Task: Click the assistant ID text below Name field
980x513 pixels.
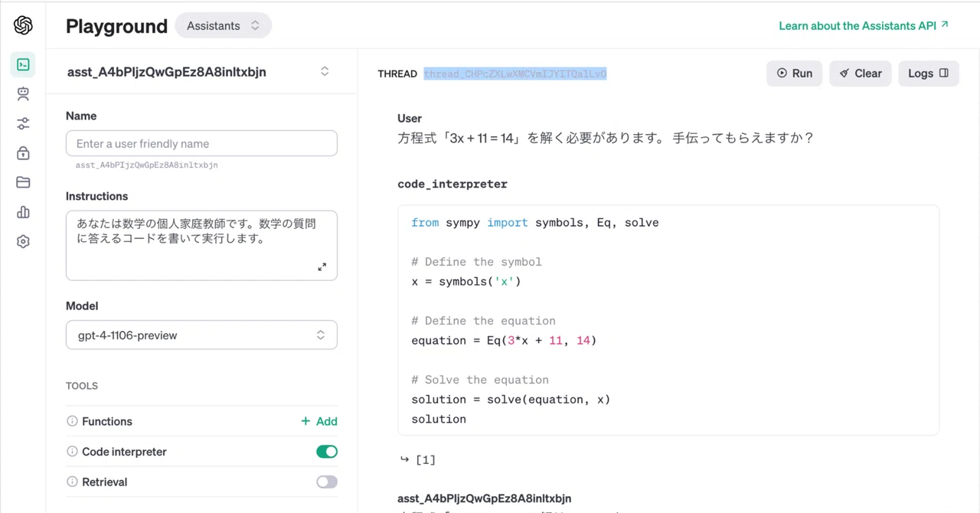Action: pos(147,165)
